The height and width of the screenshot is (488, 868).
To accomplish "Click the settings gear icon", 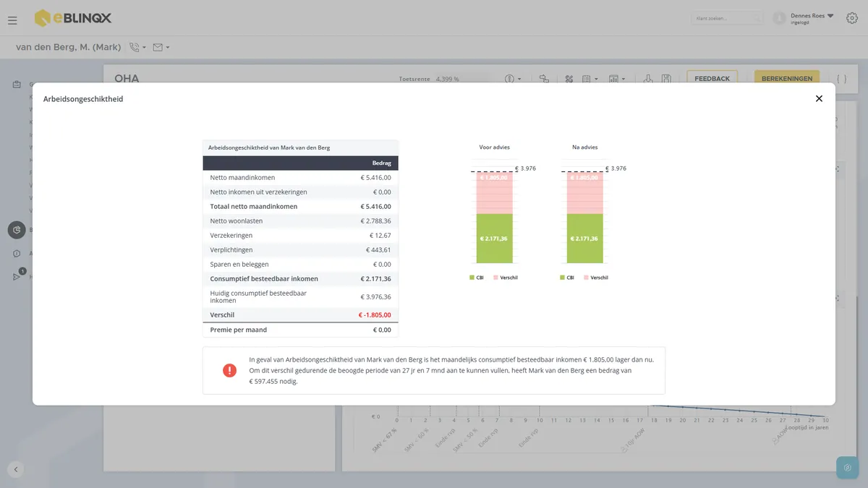I will [852, 18].
